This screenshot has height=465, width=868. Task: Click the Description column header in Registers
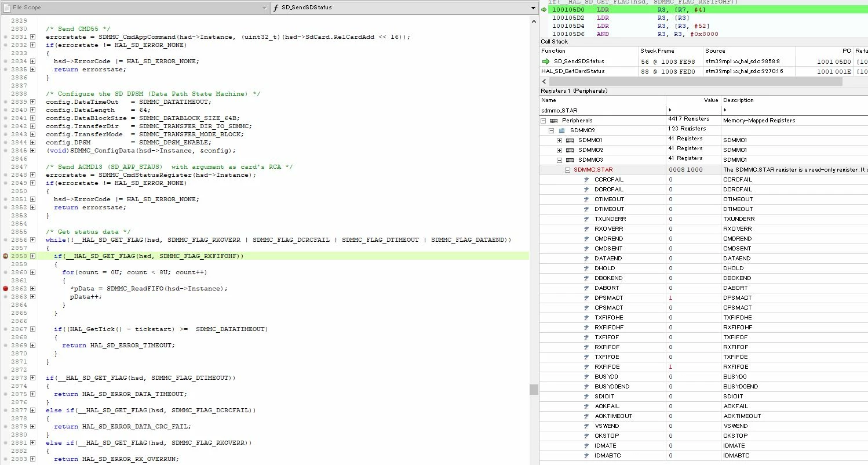[794, 100]
